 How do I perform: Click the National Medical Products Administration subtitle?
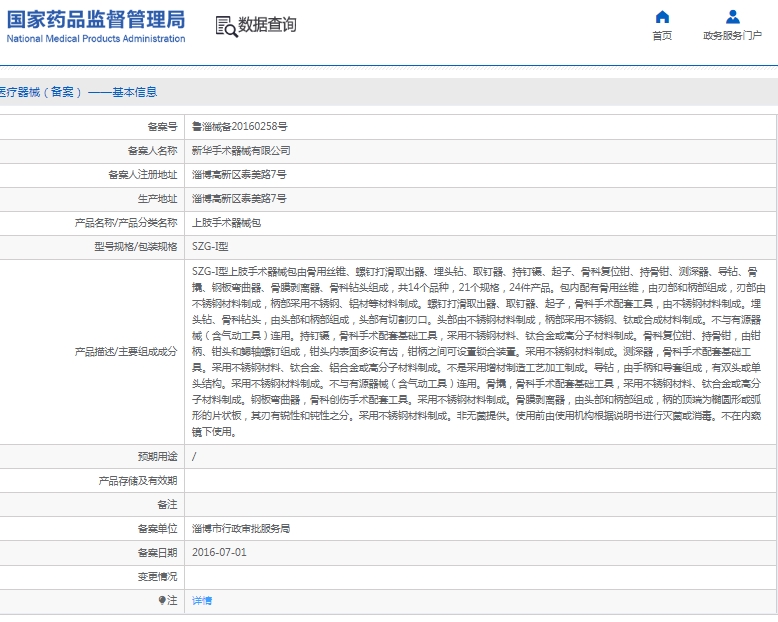click(x=96, y=39)
